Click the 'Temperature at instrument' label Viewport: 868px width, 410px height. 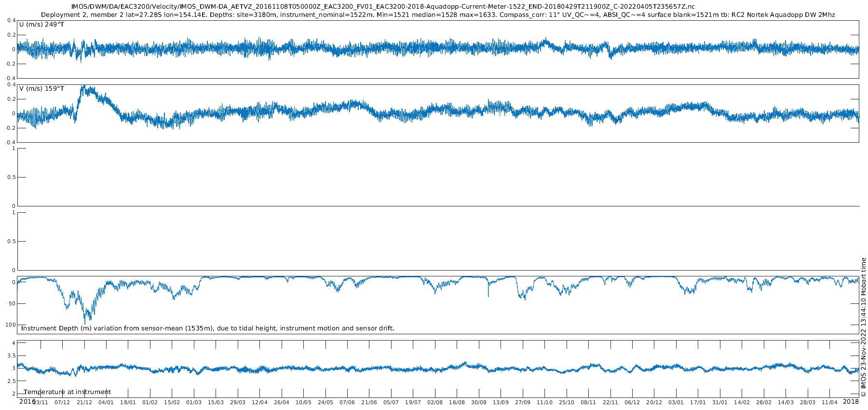click(x=67, y=392)
